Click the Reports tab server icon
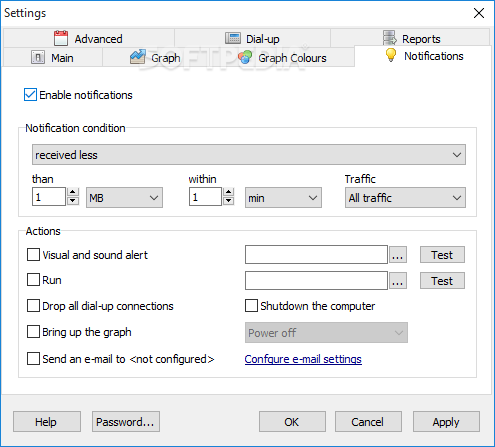Screen dimensions: 495x447 (x=390, y=38)
